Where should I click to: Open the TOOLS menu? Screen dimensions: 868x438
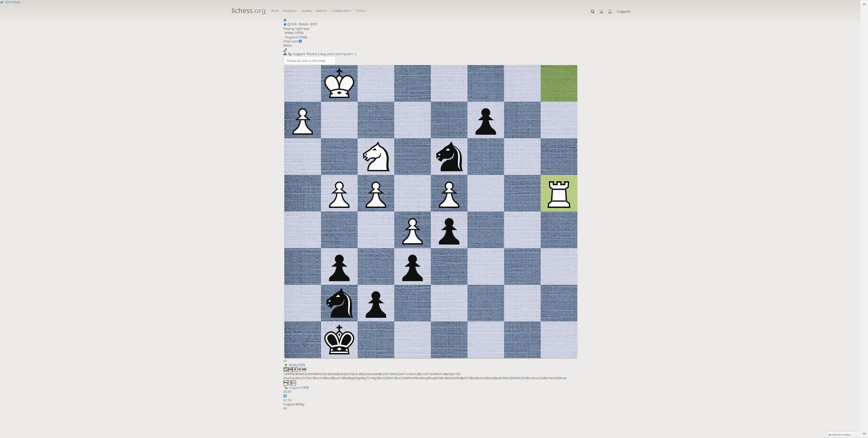(360, 11)
